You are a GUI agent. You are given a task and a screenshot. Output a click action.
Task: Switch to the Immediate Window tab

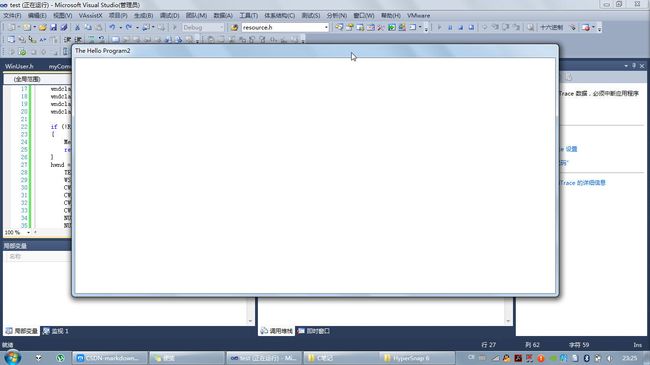[x=314, y=331]
